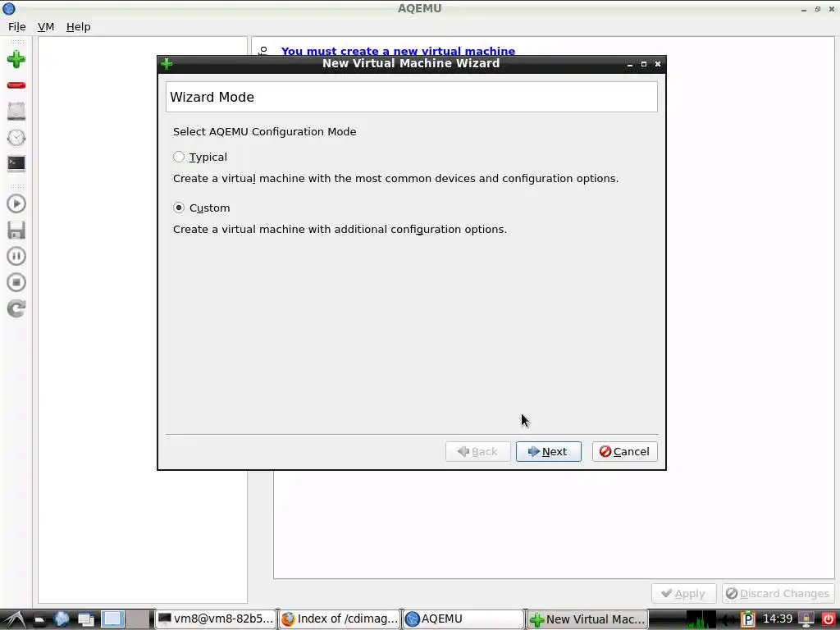
Task: Cancel the New Virtual Machine Wizard
Action: coord(624,452)
